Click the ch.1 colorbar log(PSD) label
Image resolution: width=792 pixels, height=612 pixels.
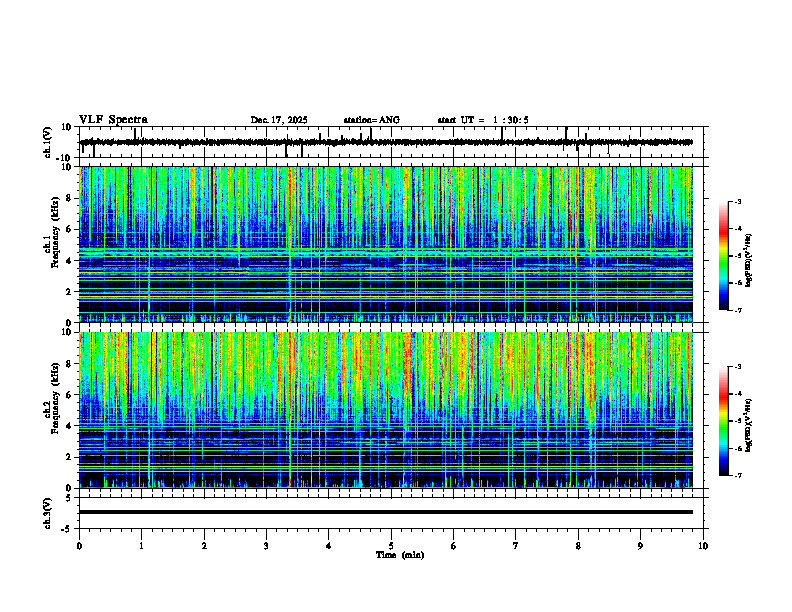(749, 260)
